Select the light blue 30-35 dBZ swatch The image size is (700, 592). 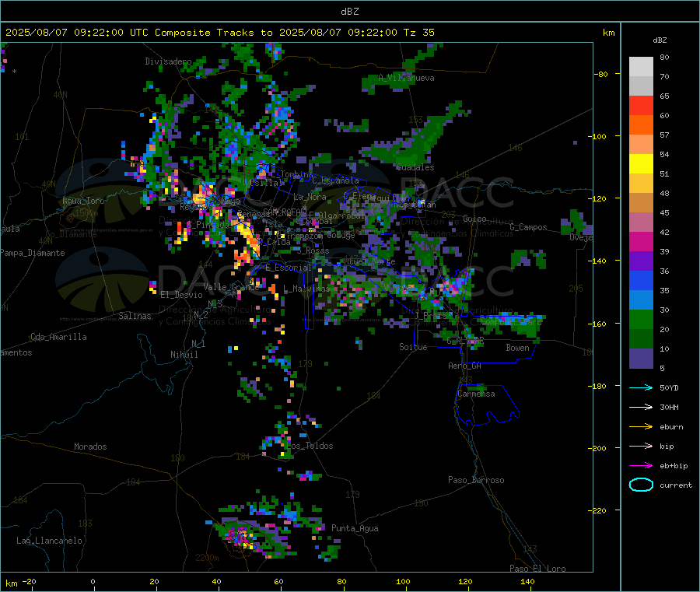(641, 300)
